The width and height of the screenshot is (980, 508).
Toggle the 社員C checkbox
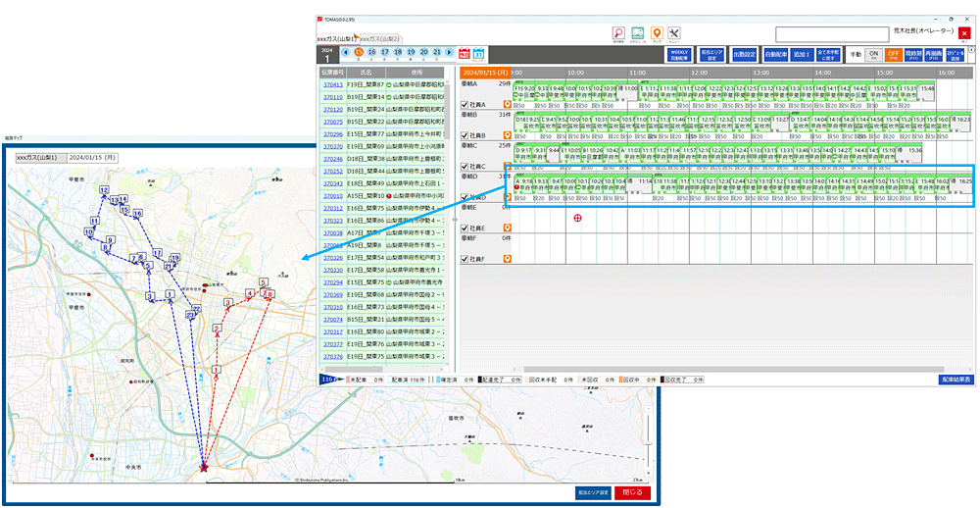(464, 167)
